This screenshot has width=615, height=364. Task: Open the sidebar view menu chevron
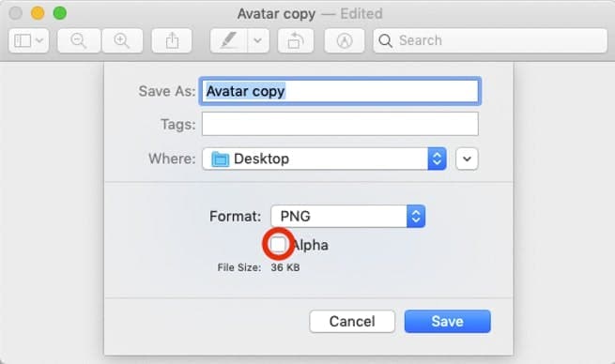(39, 40)
